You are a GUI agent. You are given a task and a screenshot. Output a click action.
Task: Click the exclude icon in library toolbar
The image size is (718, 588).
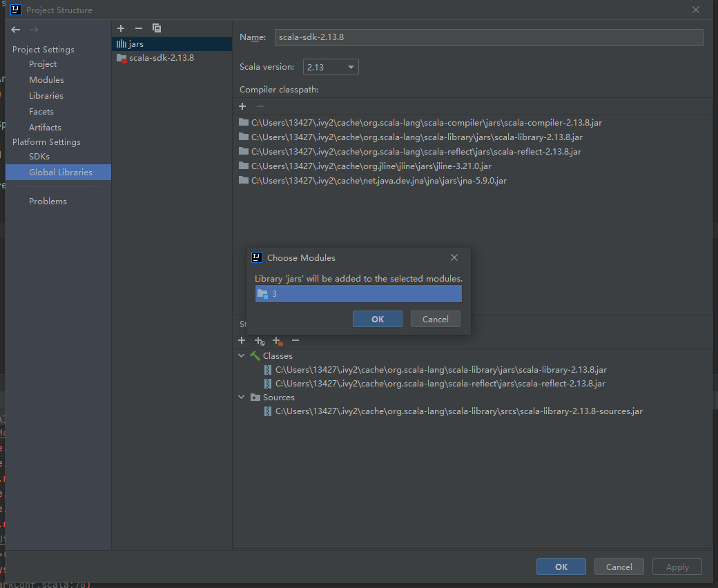(x=278, y=341)
